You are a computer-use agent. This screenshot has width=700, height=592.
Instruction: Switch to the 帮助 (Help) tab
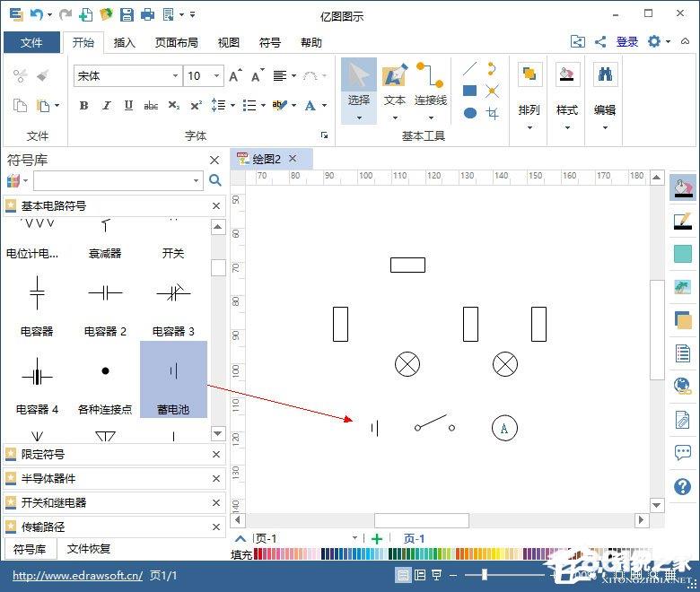311,42
